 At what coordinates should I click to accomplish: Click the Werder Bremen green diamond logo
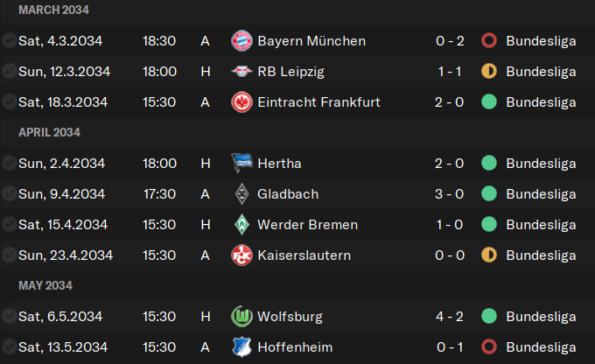pyautogui.click(x=241, y=225)
